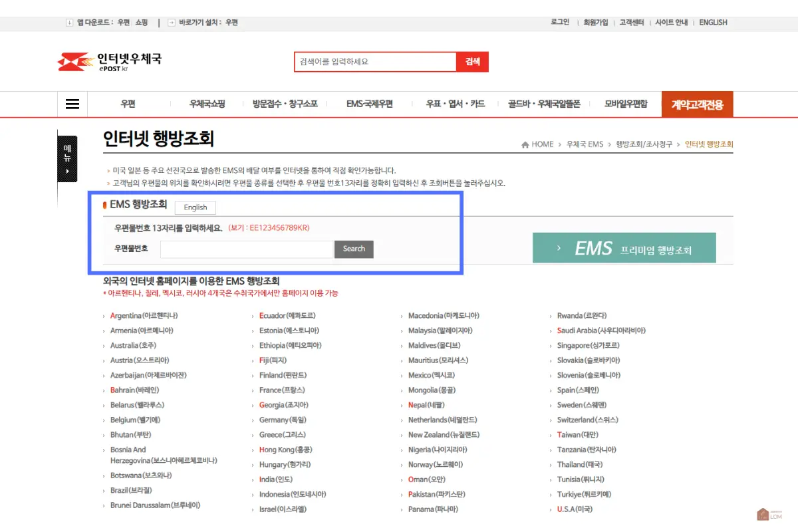Open the EMS 프리미엄 행방조회 banner
Screen dimensions: 798x532
pyautogui.click(x=624, y=247)
